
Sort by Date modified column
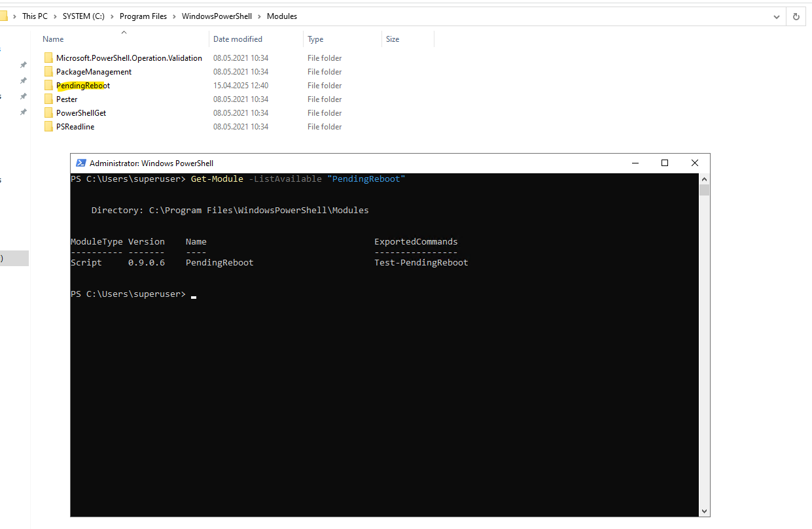(x=238, y=39)
